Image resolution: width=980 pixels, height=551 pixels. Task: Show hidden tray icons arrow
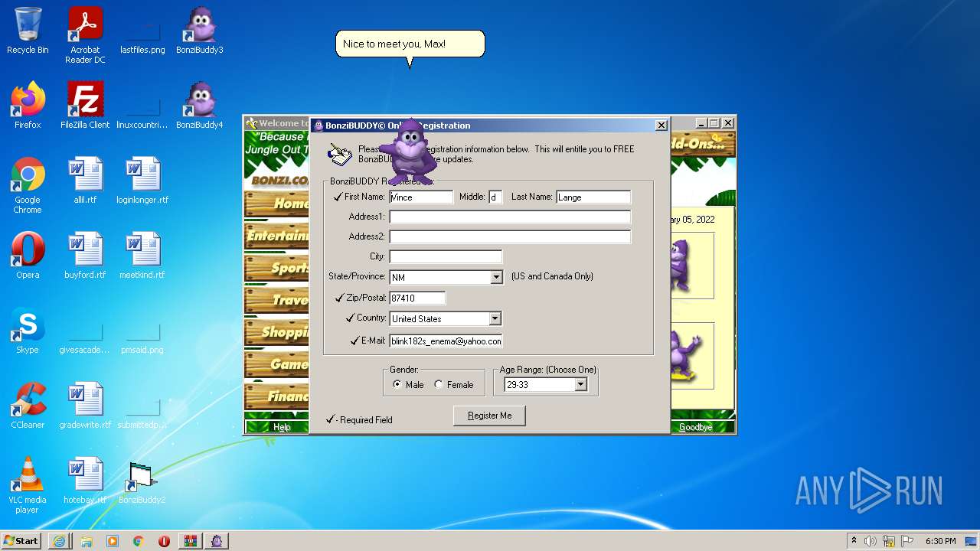[x=854, y=540]
